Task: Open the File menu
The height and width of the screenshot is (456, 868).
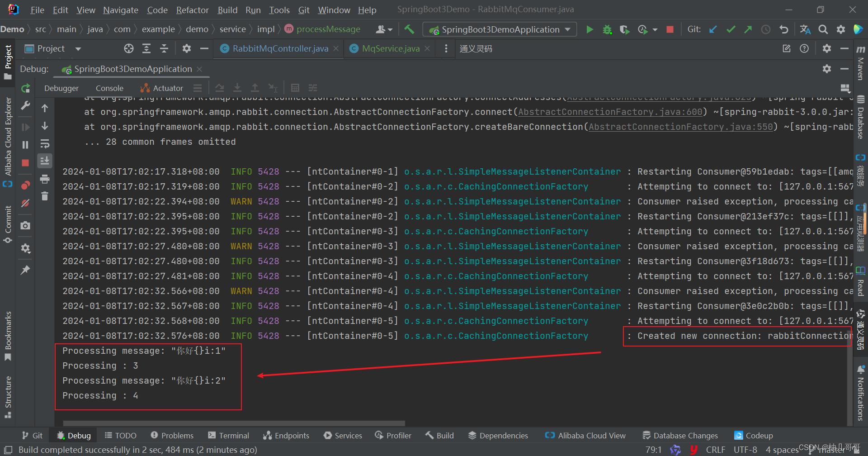Action: click(37, 10)
